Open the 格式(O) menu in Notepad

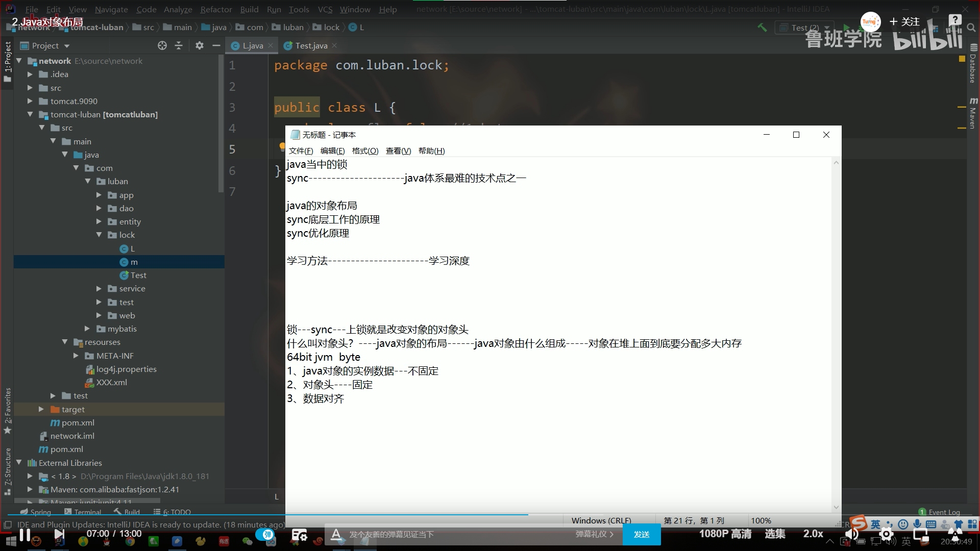pyautogui.click(x=365, y=151)
